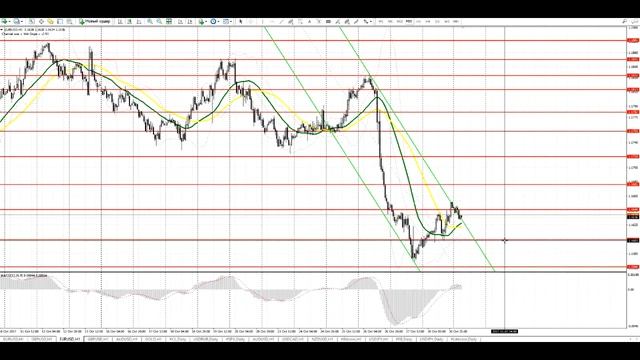
Task: Switch timeframe to H1
Action: (x=418, y=21)
